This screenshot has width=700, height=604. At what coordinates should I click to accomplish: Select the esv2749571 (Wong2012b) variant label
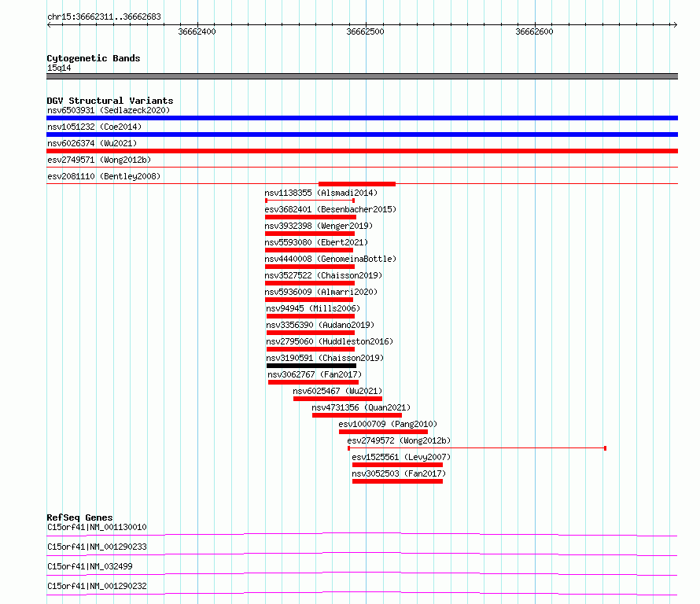coord(99,160)
